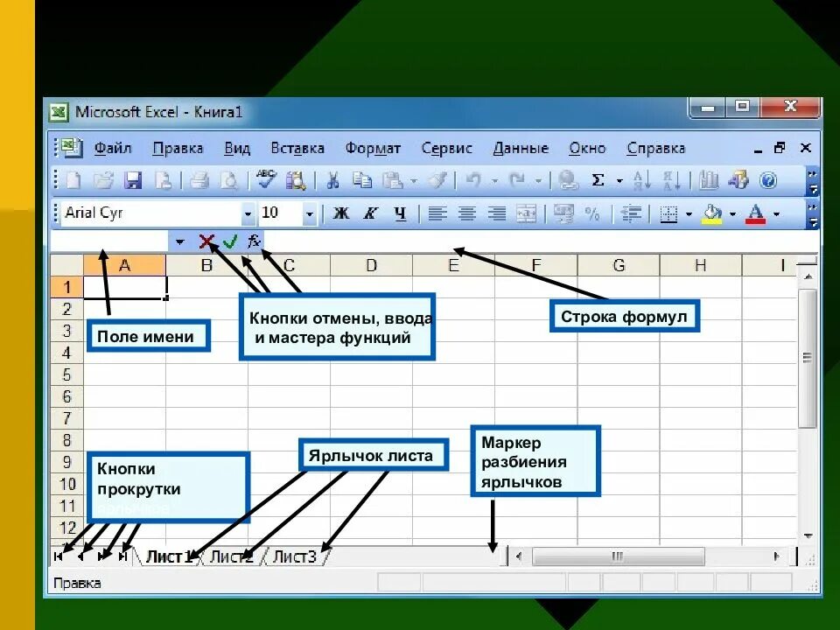Apply the yellow fill color bucket
The width and height of the screenshot is (840, 630).
(712, 214)
